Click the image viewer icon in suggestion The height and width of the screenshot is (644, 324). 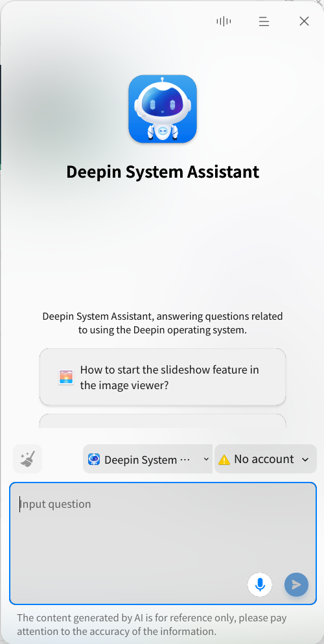pyautogui.click(x=66, y=377)
